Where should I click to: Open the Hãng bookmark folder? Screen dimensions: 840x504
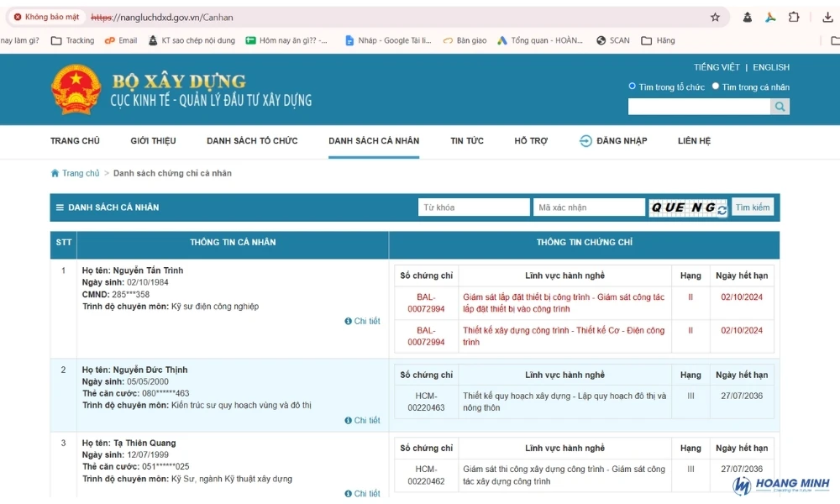click(x=659, y=40)
